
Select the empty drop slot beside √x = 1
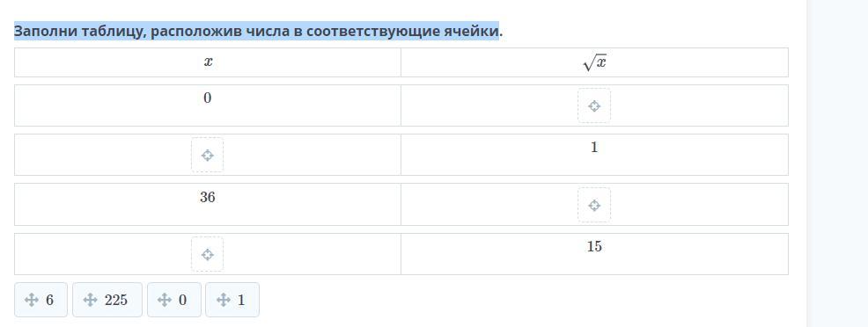point(207,156)
